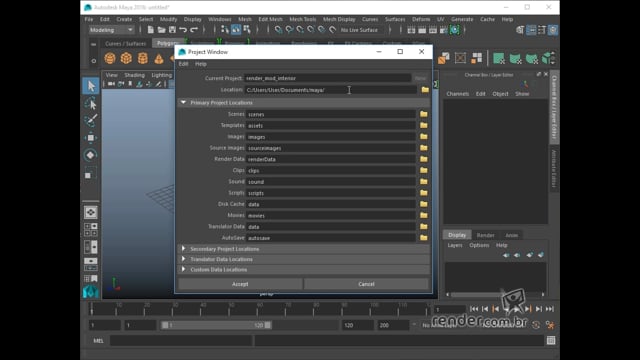Click the range slider start handle
Image resolution: width=640 pixels, height=360 pixels.
(x=165, y=325)
